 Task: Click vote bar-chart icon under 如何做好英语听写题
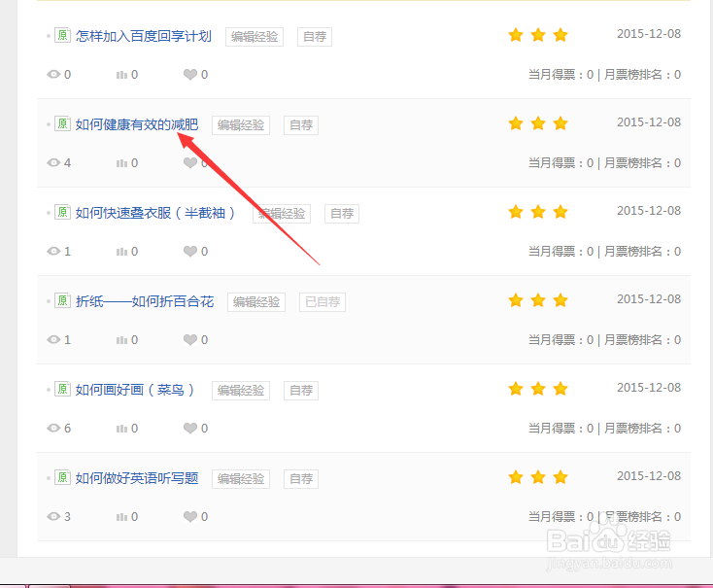(121, 516)
